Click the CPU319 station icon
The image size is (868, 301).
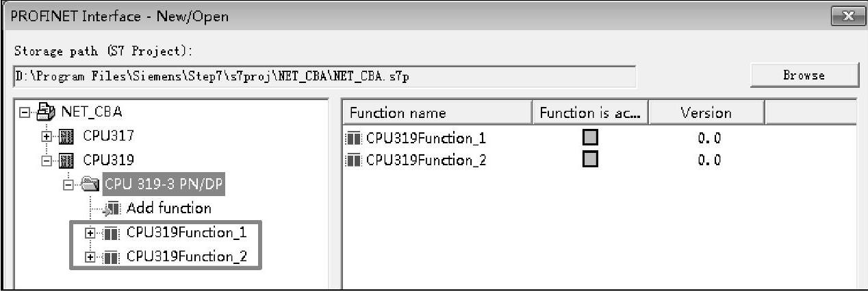tap(66, 160)
